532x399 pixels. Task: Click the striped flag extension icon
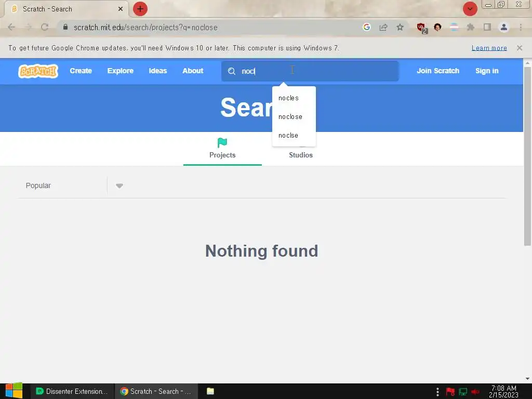click(454, 27)
